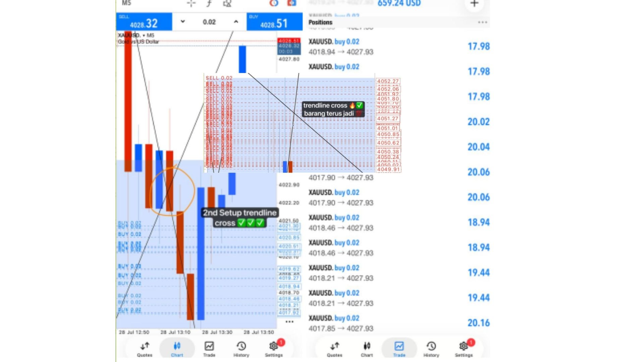Activate the crosshair tool above the chart
The height and width of the screenshot is (362, 644).
coord(191,3)
